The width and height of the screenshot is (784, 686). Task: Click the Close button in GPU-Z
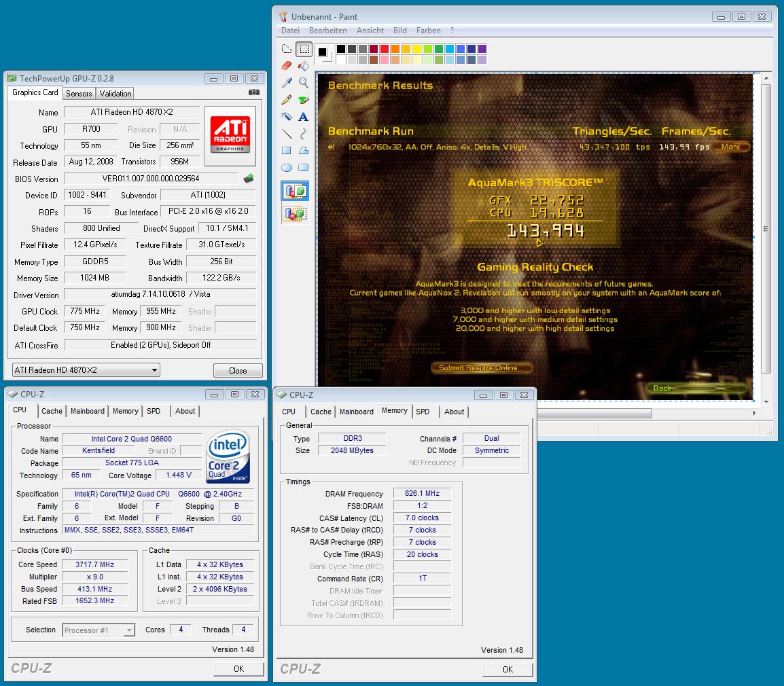pos(238,370)
